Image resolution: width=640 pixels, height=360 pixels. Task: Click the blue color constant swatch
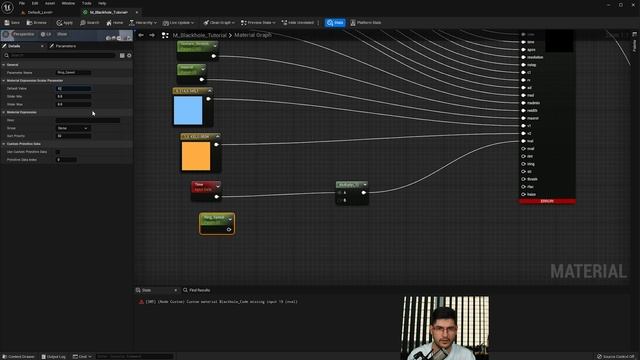[x=188, y=110]
